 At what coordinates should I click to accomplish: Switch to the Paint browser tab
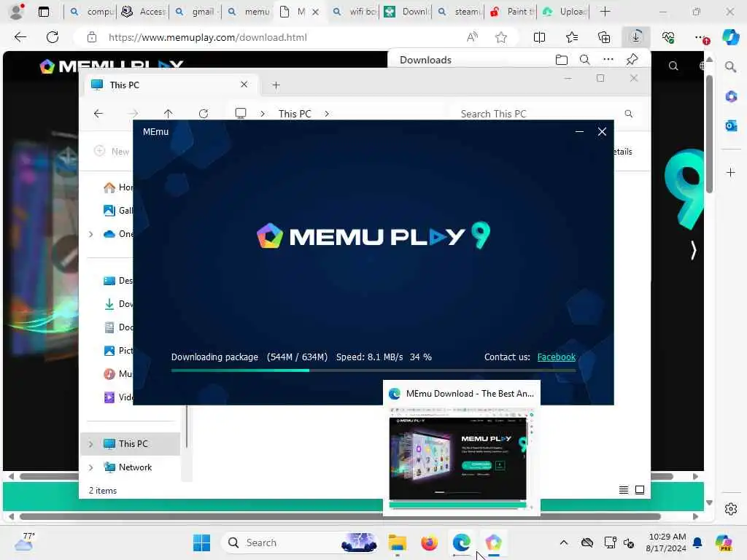(x=511, y=12)
